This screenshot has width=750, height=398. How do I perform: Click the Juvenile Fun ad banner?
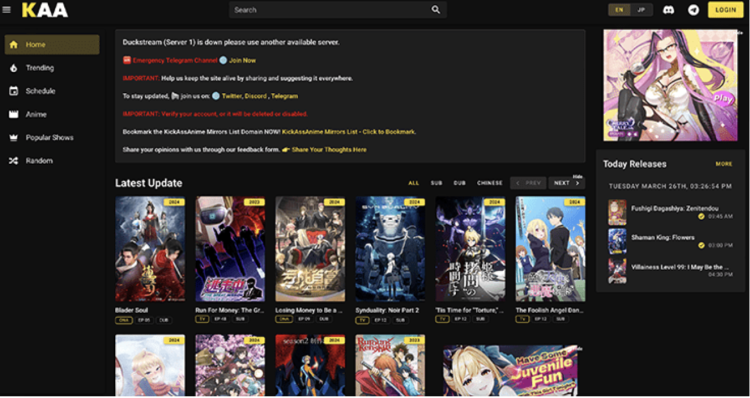coord(511,370)
